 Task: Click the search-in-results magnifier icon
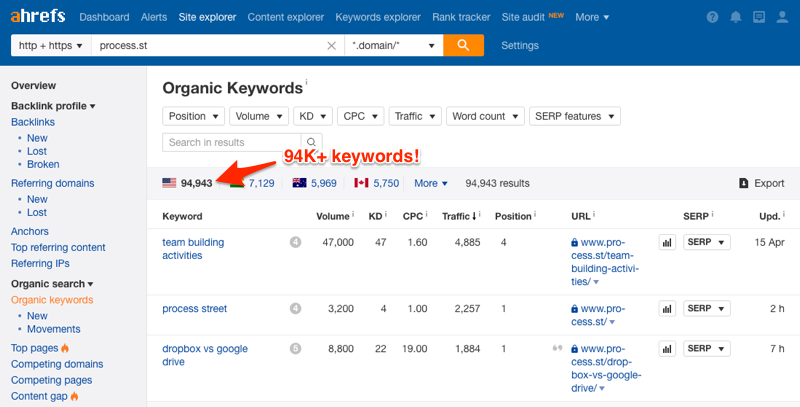[312, 143]
